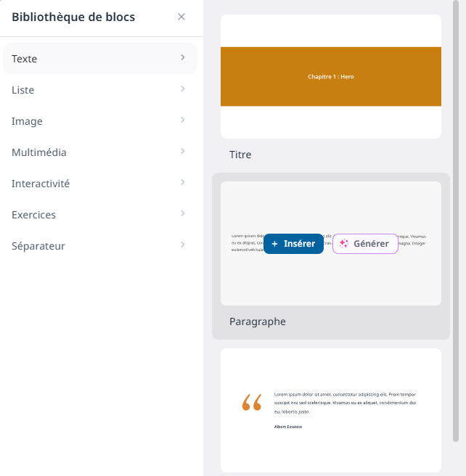Viewport: 466px width, 476px height.
Task: Click the Générer AI button
Action: 365,244
